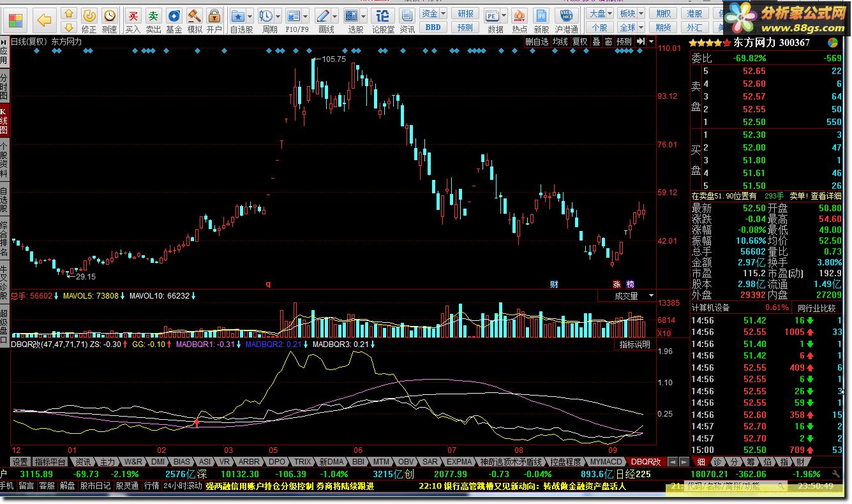Click the wrench settings icon in index bar
The width and height of the screenshot is (852, 504).
(x=836, y=473)
